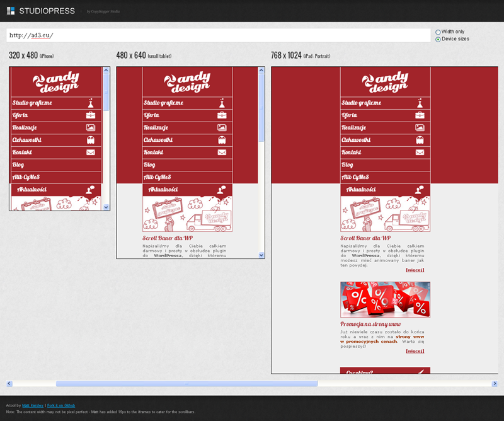Click the URL input field

pyautogui.click(x=217, y=35)
